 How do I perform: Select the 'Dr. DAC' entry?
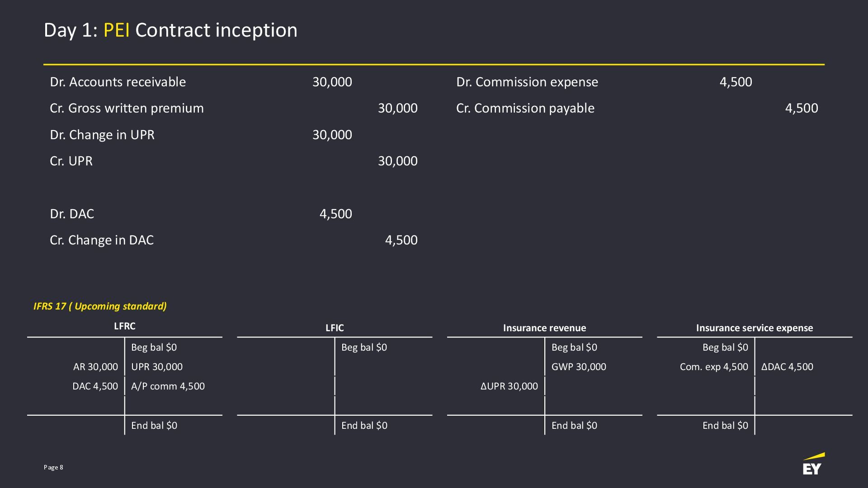(x=72, y=214)
